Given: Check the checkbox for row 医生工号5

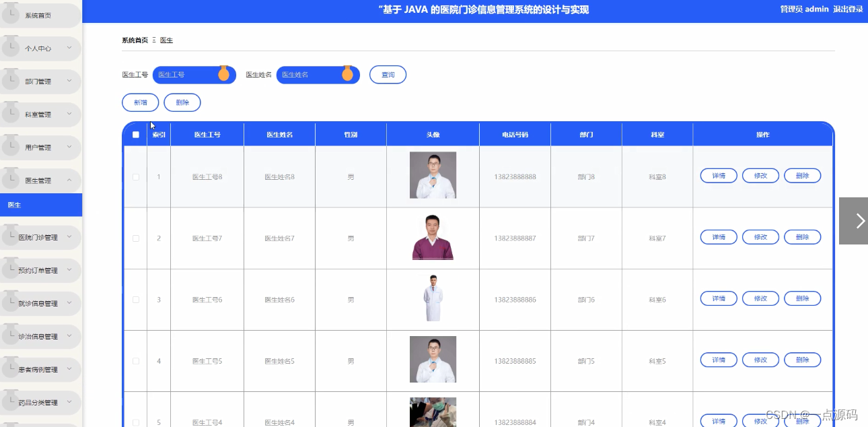Looking at the screenshot, I should pyautogui.click(x=136, y=361).
